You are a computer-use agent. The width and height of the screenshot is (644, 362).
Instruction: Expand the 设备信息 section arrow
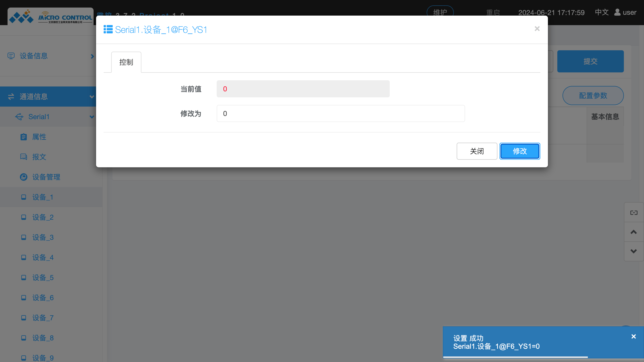point(92,56)
